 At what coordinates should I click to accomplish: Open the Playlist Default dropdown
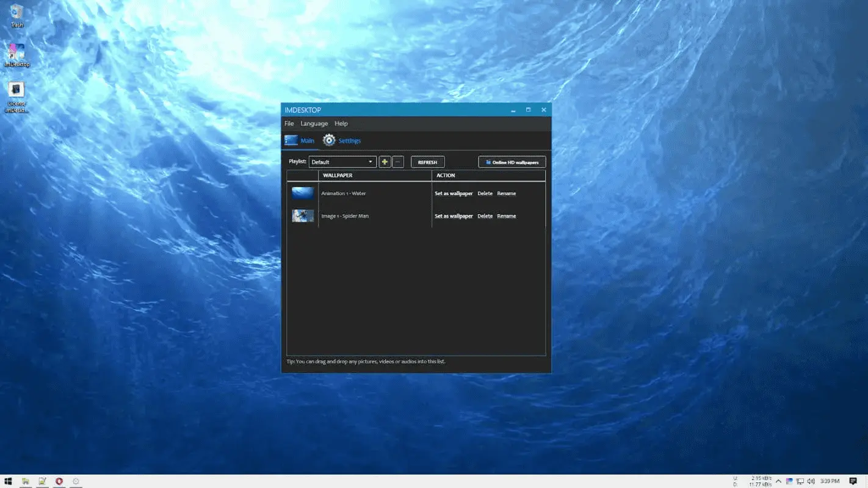pos(342,162)
